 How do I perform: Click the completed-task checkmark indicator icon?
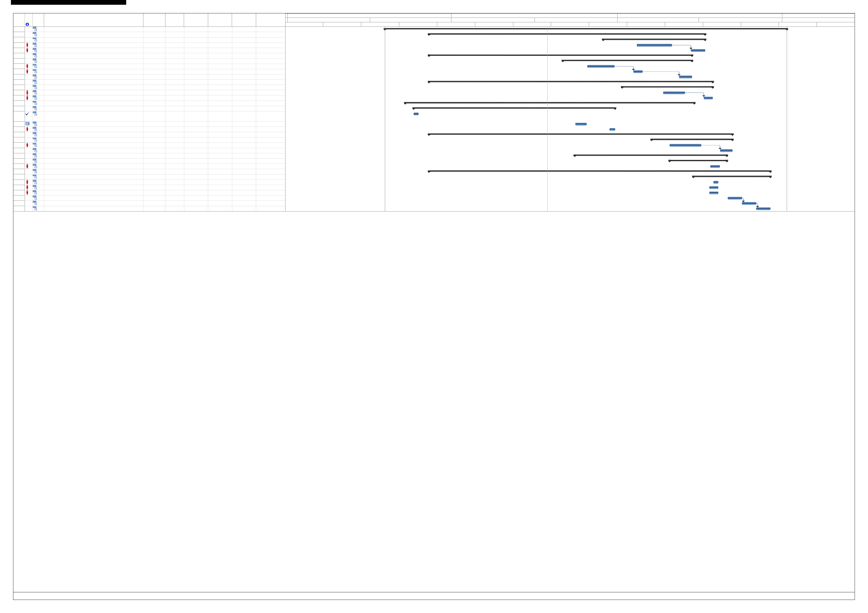27,114
